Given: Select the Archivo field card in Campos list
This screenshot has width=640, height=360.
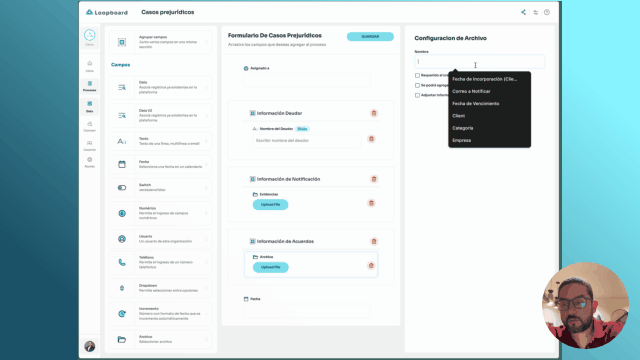Looking at the screenshot, I should point(160,339).
